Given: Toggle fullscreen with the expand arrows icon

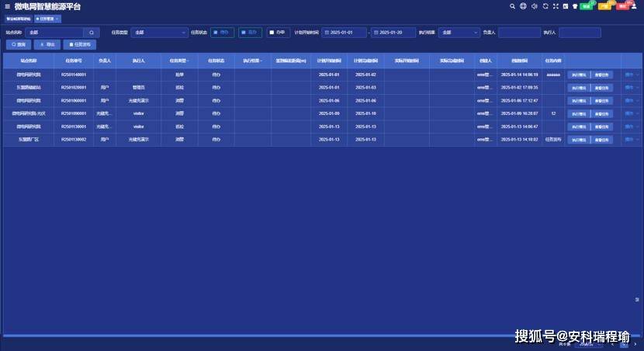Looking at the screenshot, I should (556, 6).
